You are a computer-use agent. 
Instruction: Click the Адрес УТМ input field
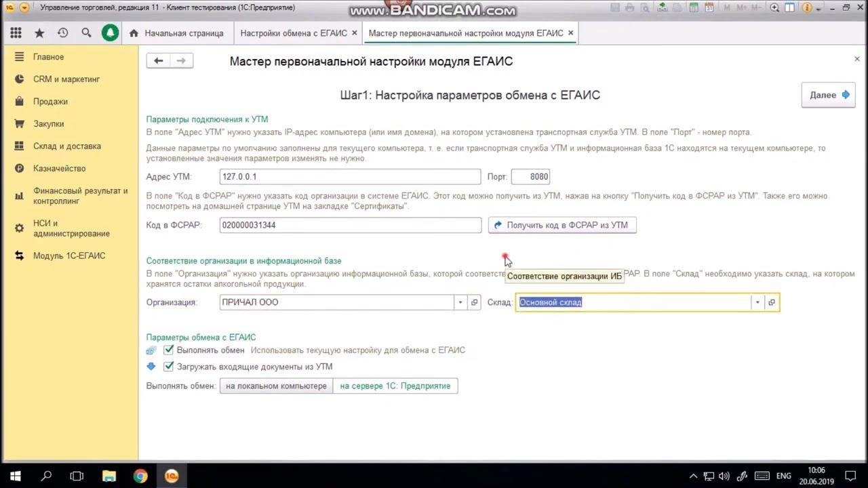(x=350, y=177)
